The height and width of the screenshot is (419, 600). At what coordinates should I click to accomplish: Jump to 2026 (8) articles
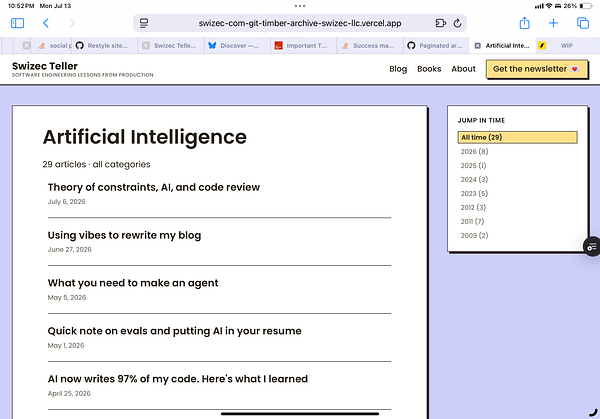474,152
